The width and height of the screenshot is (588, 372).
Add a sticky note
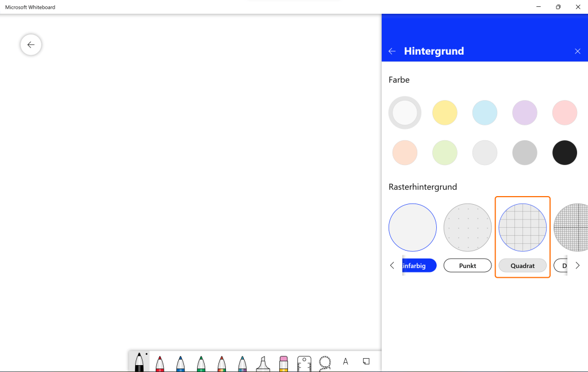point(366,362)
